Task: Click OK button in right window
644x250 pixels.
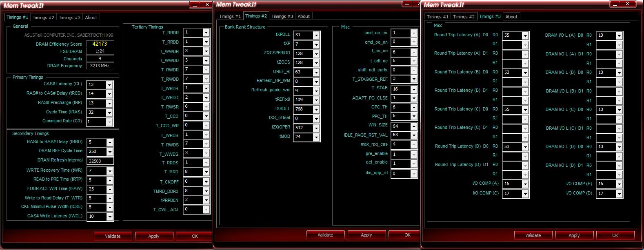Action: click(x=615, y=235)
